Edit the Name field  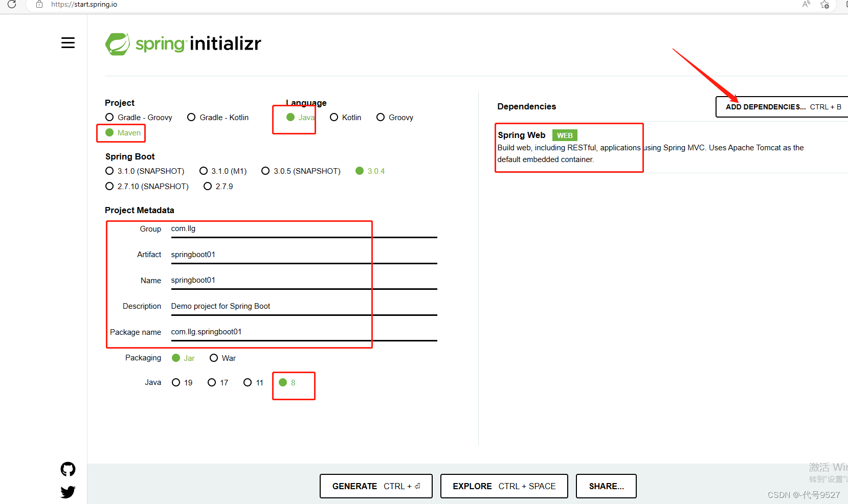coord(304,281)
